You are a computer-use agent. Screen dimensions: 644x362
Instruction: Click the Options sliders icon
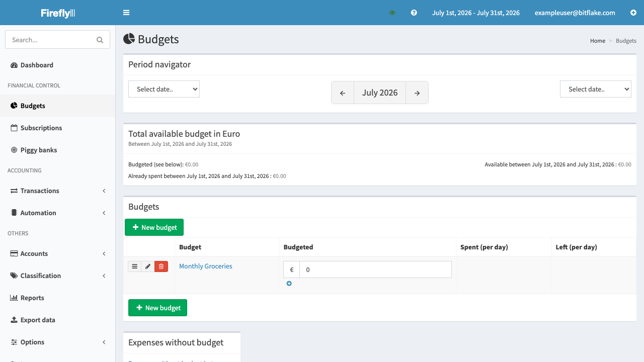pos(14,342)
